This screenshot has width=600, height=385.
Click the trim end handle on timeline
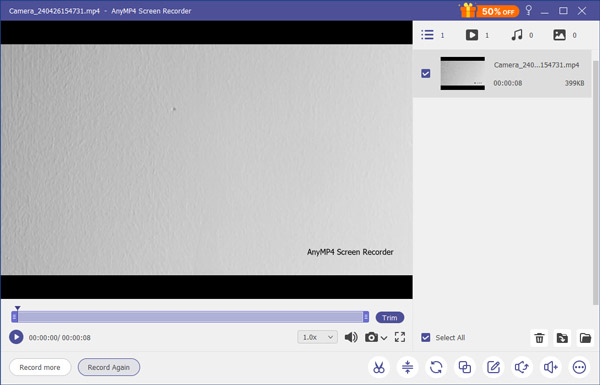tap(366, 316)
